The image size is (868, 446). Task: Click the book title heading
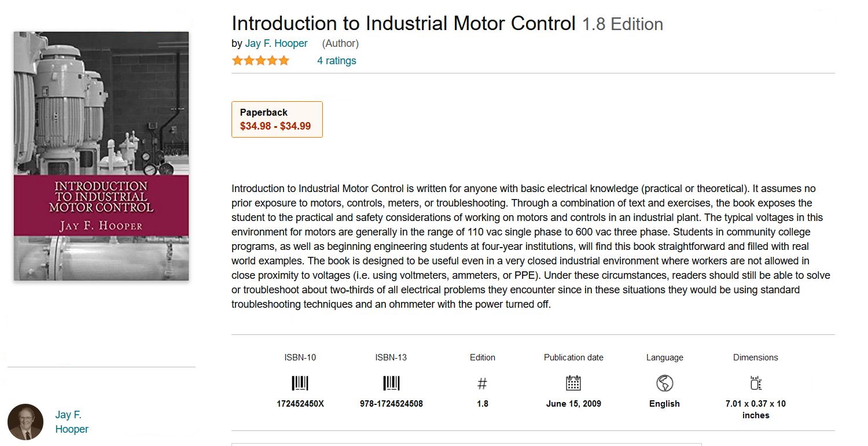[x=447, y=24]
